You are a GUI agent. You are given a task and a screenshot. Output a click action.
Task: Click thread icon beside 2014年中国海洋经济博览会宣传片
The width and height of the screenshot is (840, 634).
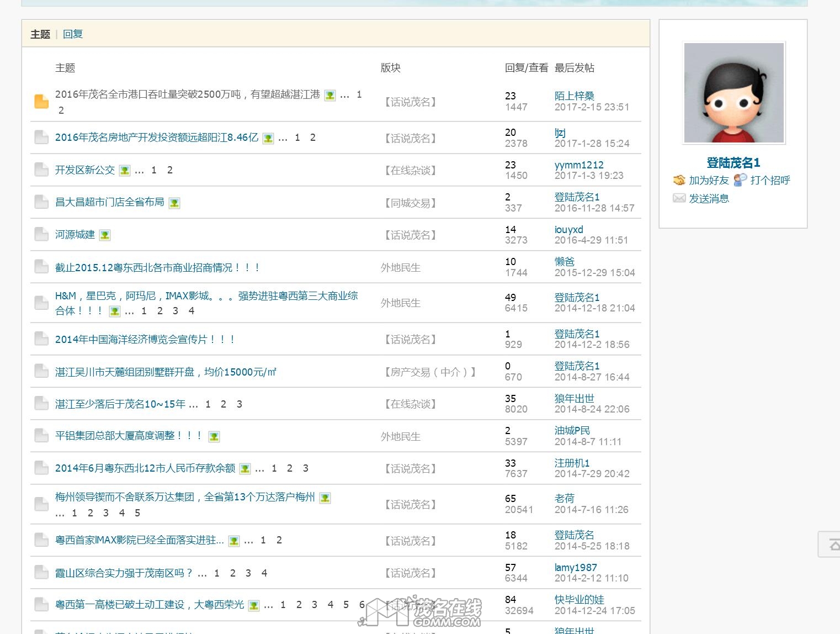tap(41, 339)
